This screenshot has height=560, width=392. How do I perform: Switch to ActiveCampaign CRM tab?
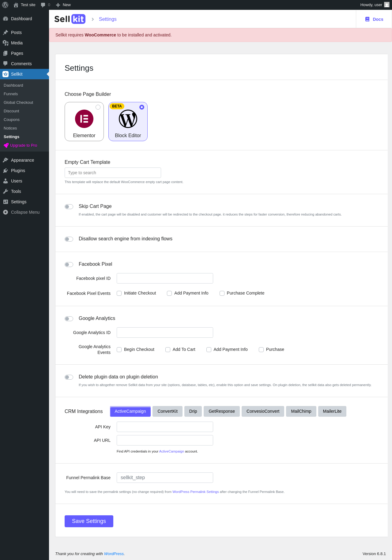click(x=130, y=411)
